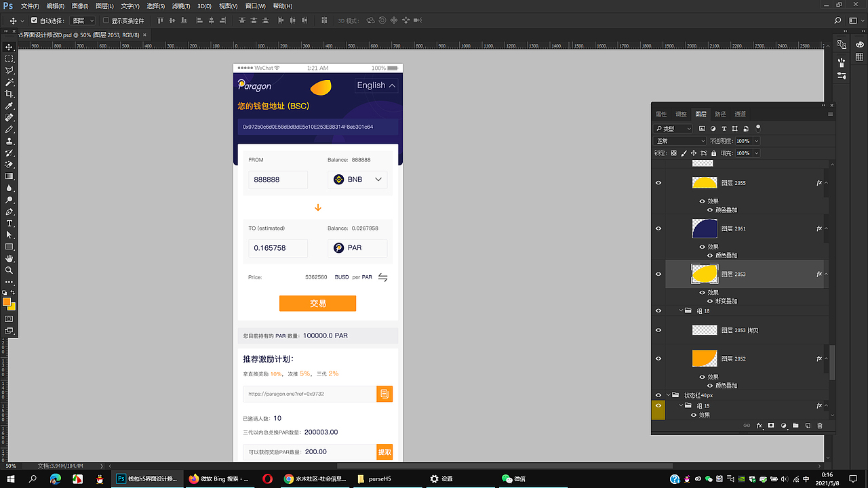The height and width of the screenshot is (488, 868).
Task: Select the Path Selection tool
Action: 9,235
